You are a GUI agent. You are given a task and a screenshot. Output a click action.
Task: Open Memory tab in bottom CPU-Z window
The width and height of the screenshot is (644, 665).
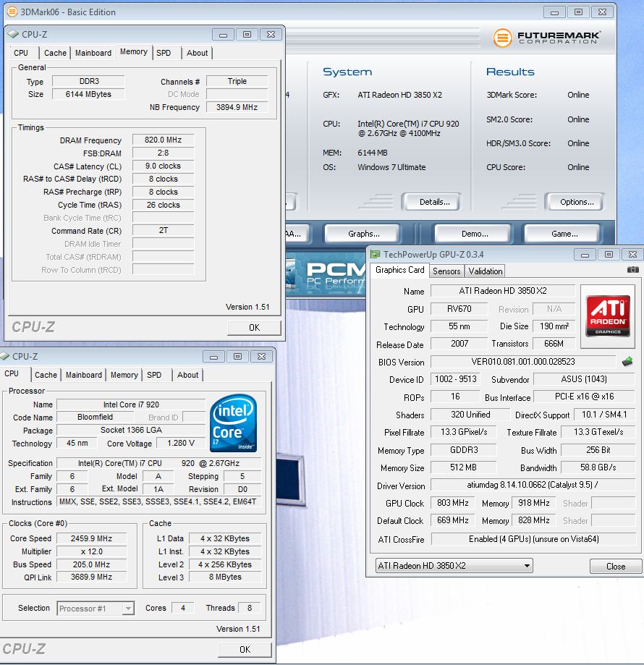(124, 375)
